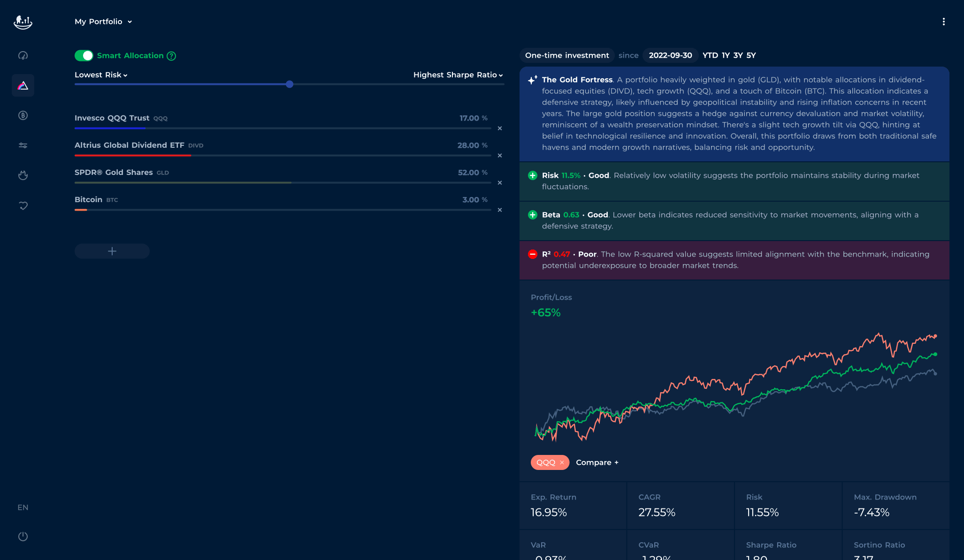Screen dimensions: 964x560
Task: Click the green plus icon beside Beta
Action: (x=533, y=215)
